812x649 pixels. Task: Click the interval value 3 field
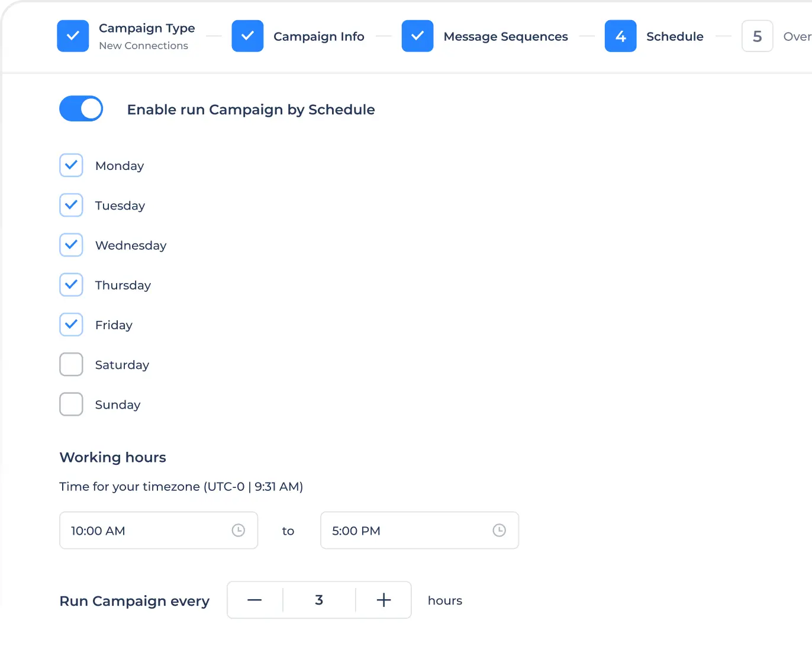pos(319,600)
